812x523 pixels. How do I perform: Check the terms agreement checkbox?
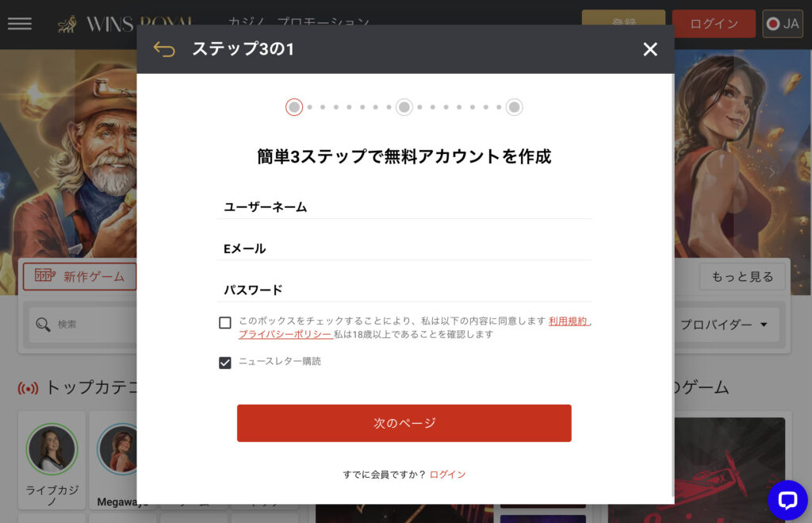click(224, 323)
